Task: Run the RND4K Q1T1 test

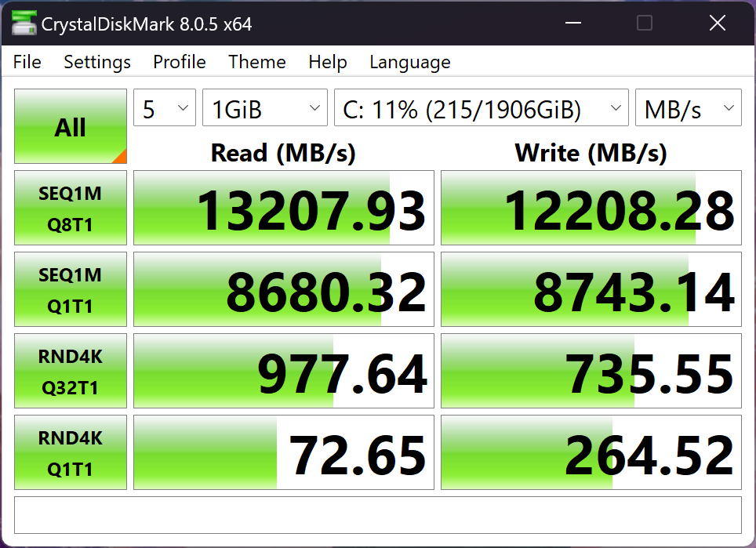Action: point(71,452)
